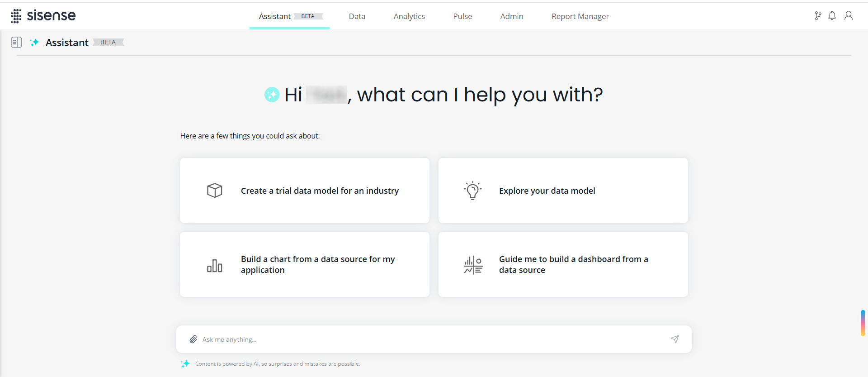The height and width of the screenshot is (377, 868).
Task: Open the Admin tab
Action: point(512,16)
